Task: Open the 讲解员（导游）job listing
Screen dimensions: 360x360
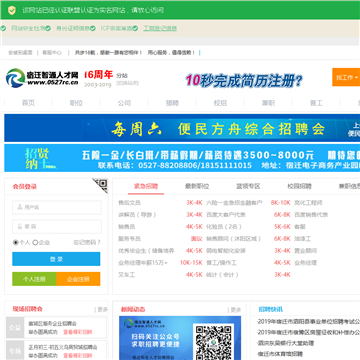Action: point(137,215)
